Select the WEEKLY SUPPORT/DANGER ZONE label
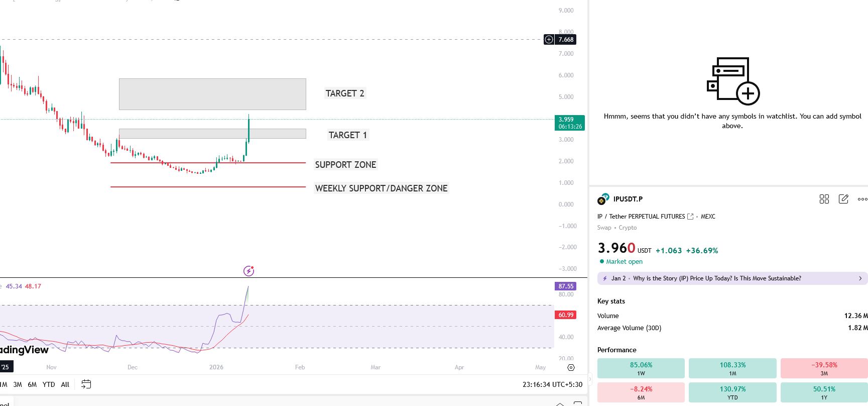This screenshot has height=406, width=868. point(381,188)
